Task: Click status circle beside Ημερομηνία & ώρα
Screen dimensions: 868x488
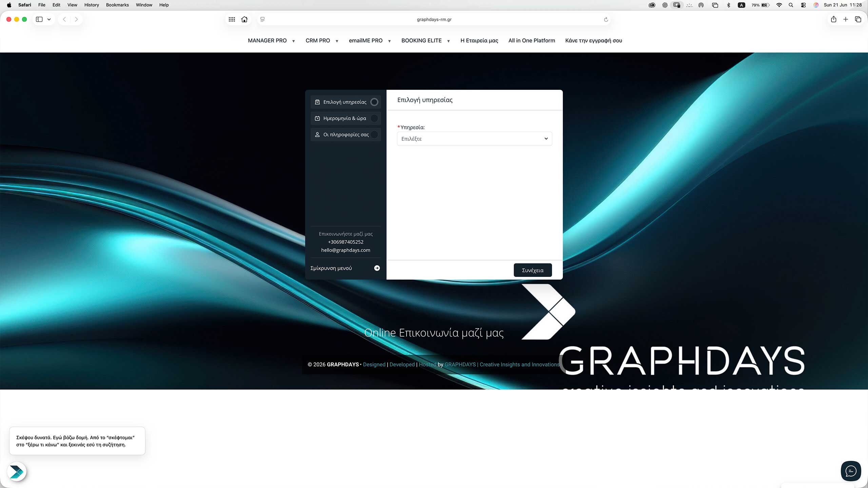Action: (374, 118)
